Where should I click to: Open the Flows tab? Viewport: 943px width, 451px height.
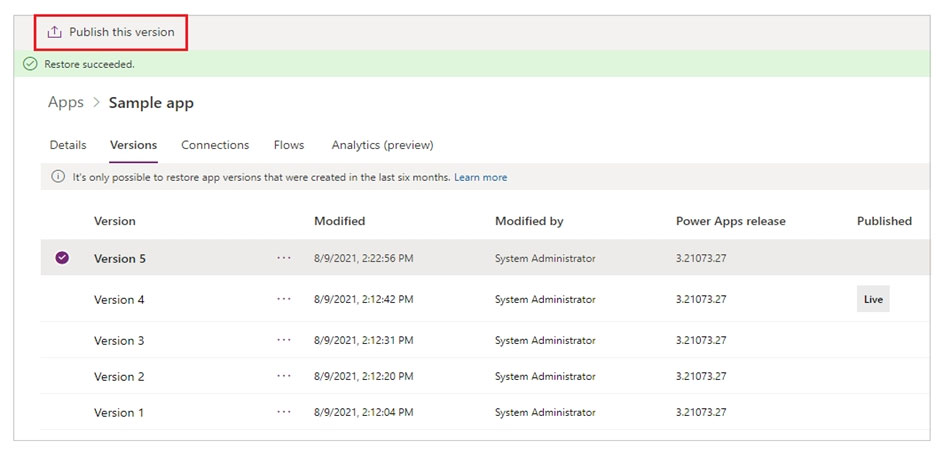(x=289, y=145)
